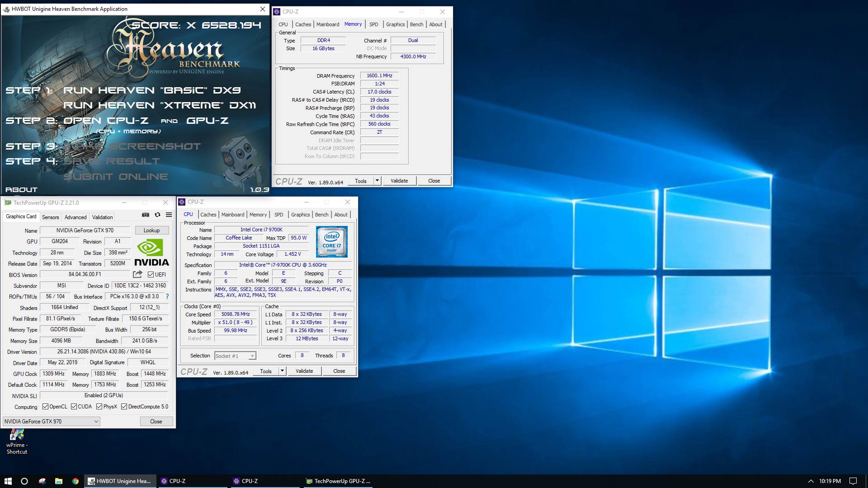The height and width of the screenshot is (488, 868).
Task: Toggle CUDA checkbox
Action: (74, 407)
